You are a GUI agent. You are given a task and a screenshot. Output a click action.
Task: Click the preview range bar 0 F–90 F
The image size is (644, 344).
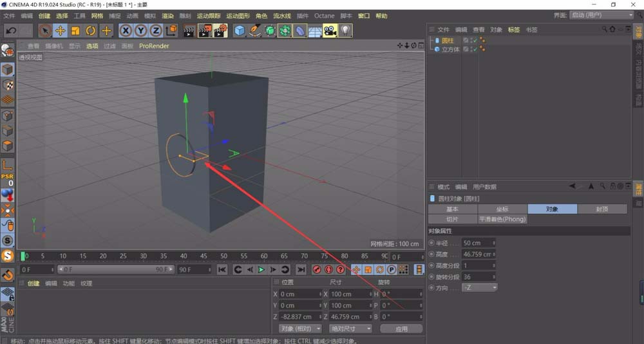pos(115,270)
